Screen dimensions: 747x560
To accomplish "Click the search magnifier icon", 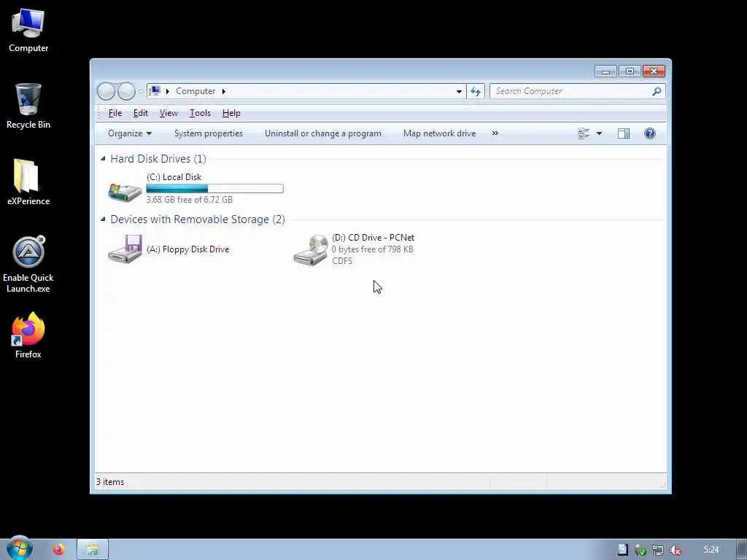I will 657,91.
